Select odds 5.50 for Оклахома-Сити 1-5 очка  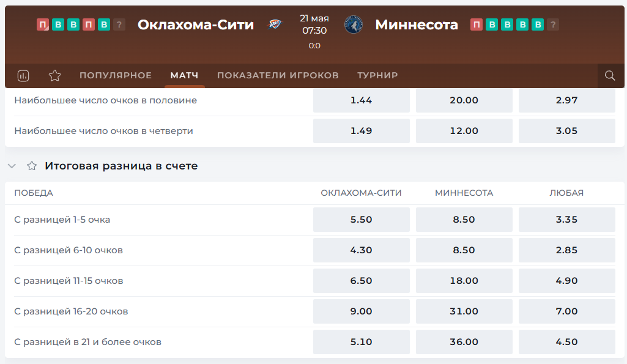(362, 220)
